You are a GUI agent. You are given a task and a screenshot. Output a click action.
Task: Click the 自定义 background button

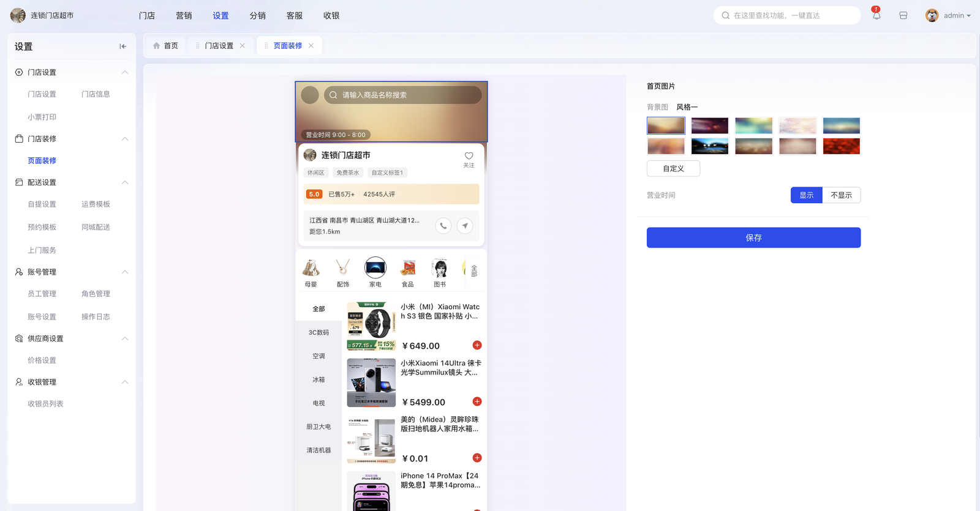coord(673,168)
